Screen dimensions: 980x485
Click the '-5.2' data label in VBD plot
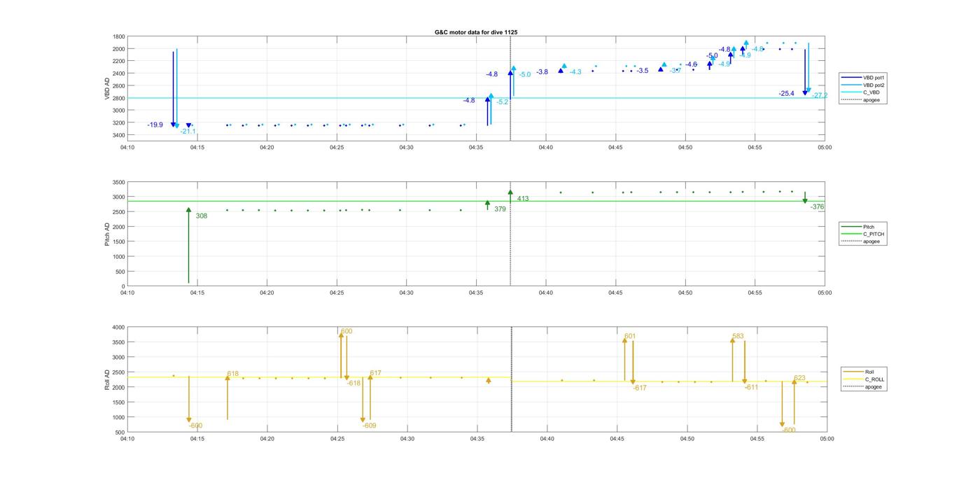pos(503,102)
